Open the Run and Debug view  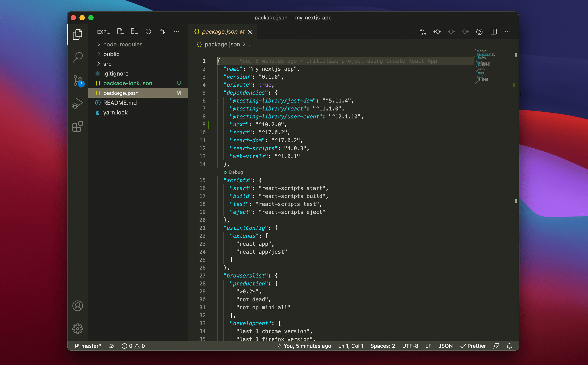click(x=78, y=104)
